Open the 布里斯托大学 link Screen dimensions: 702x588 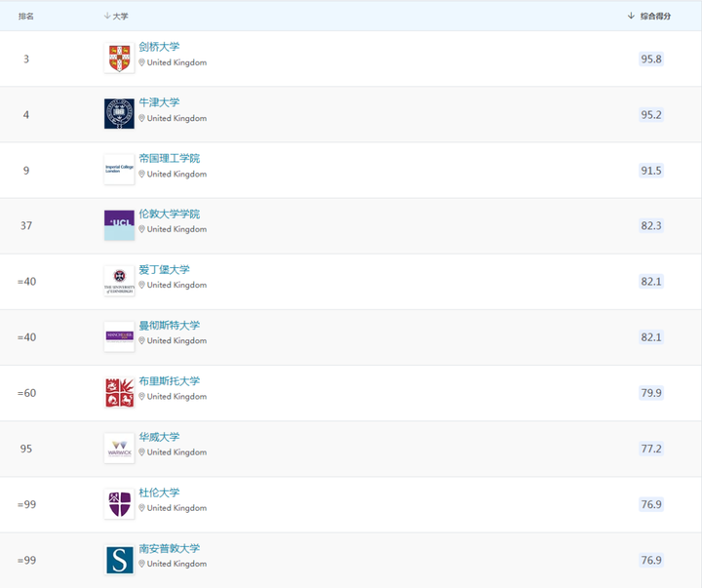coord(170,381)
